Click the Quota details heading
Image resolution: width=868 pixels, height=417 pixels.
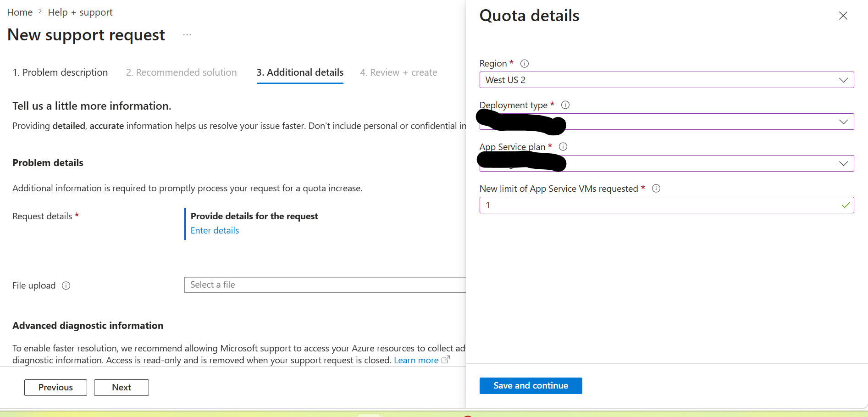tap(529, 16)
